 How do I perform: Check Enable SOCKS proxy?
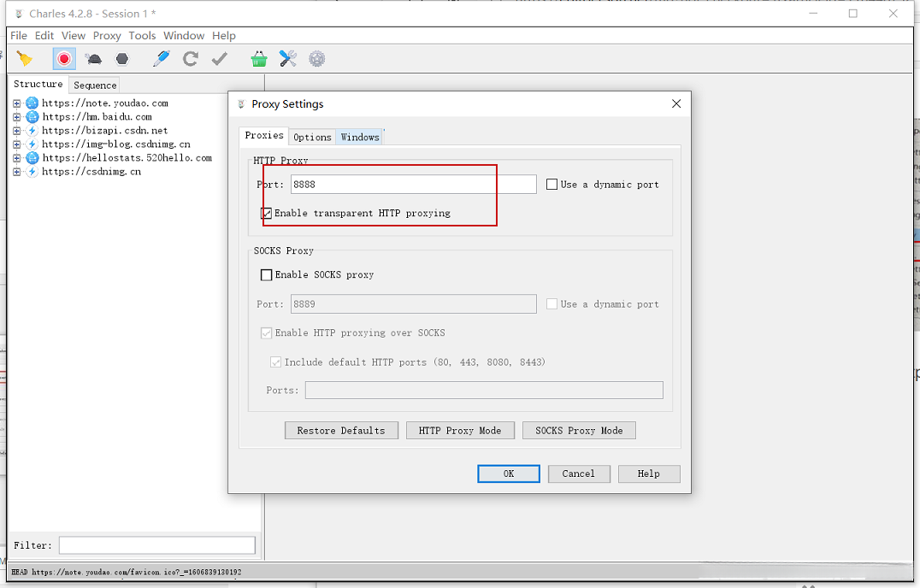tap(267, 275)
